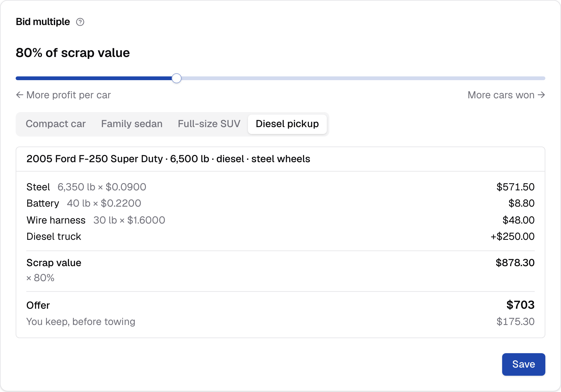561x392 pixels.
Task: Choose the Diesel pickup tab
Action: [287, 124]
